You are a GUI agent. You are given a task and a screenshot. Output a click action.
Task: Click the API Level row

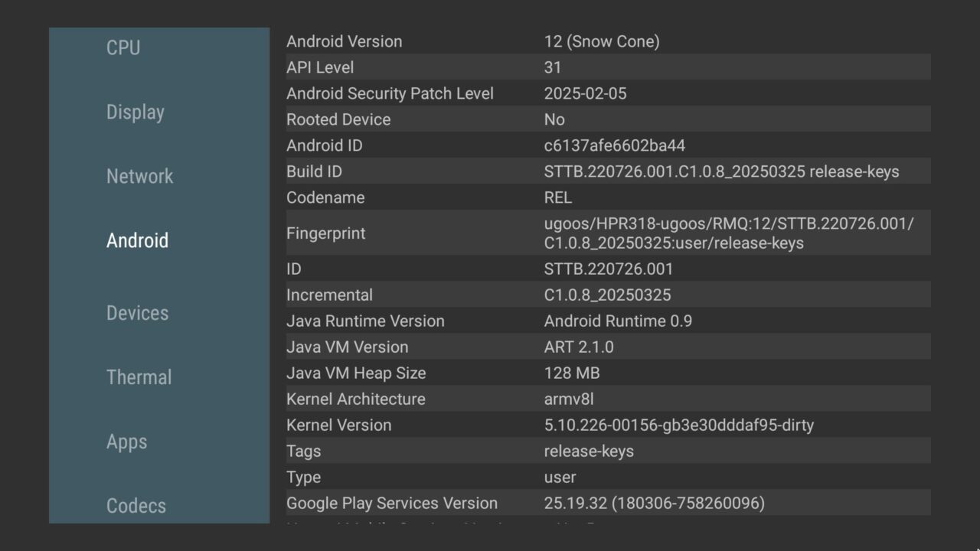click(x=607, y=67)
